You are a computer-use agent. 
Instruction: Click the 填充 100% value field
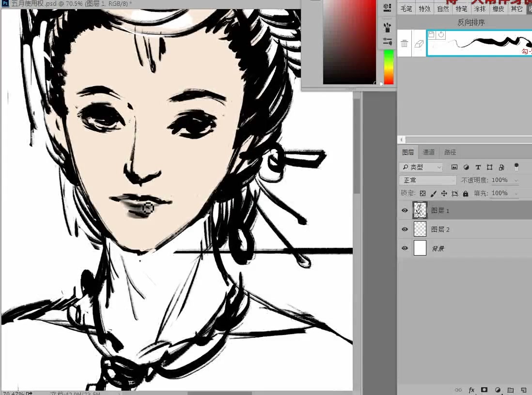500,193
